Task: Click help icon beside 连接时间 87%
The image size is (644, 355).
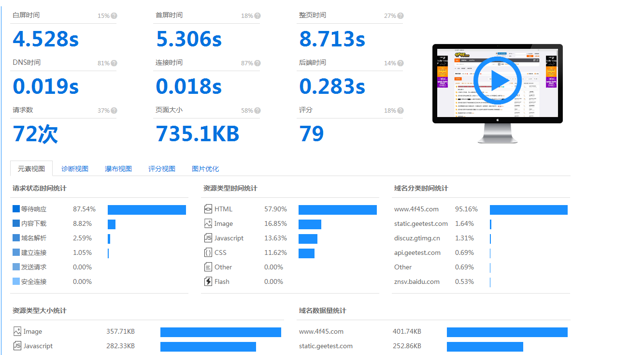Action: [x=258, y=63]
